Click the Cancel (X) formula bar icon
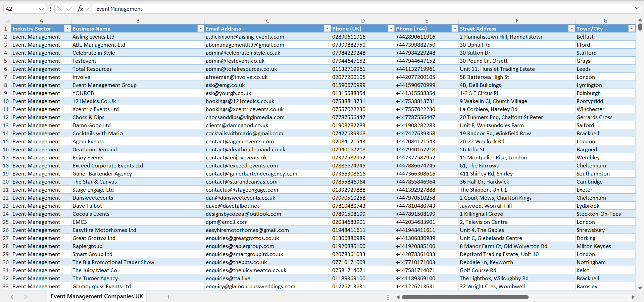This screenshot has height=302, width=644. click(x=60, y=9)
